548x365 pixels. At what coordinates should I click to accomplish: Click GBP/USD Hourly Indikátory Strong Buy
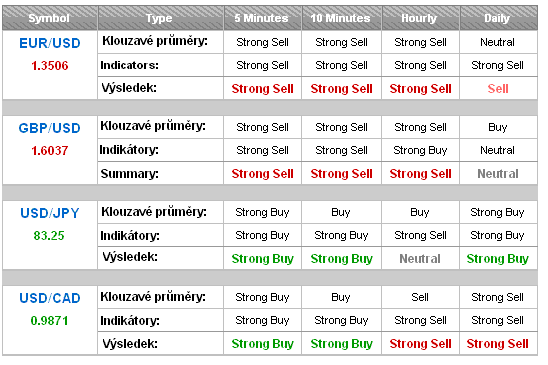420,150
